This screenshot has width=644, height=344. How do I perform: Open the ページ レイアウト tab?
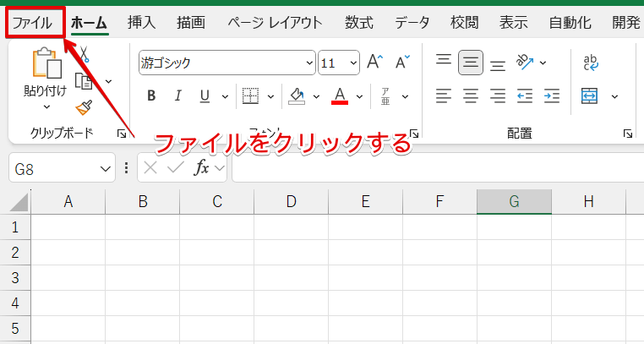(275, 23)
